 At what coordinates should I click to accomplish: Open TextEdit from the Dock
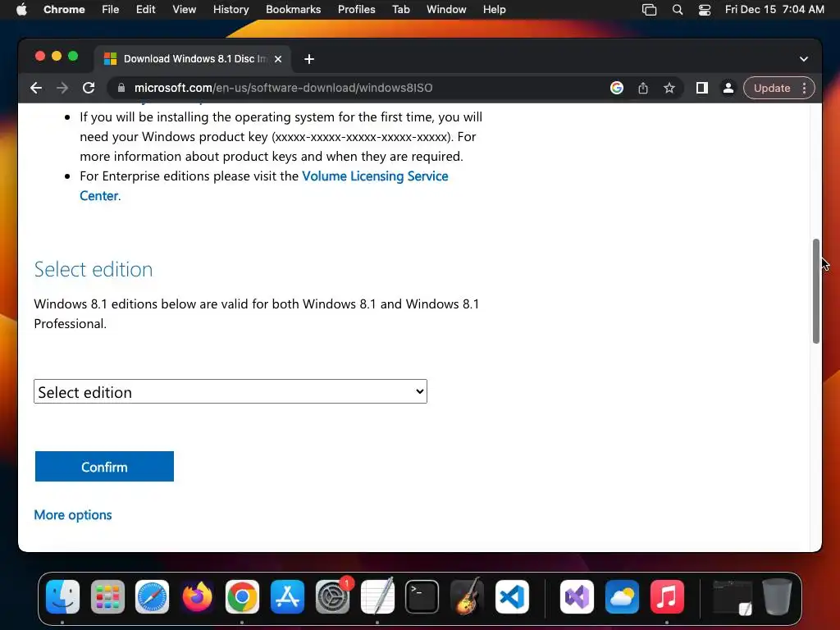(377, 597)
